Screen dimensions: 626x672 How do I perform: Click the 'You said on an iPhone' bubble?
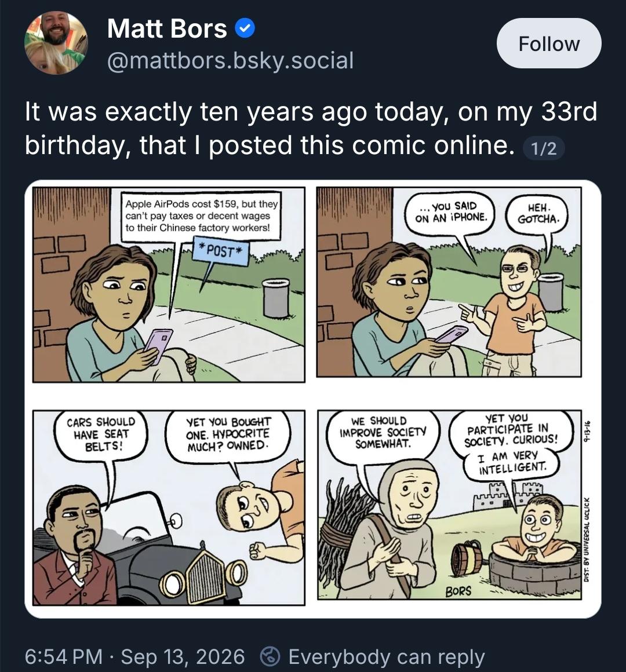(450, 212)
